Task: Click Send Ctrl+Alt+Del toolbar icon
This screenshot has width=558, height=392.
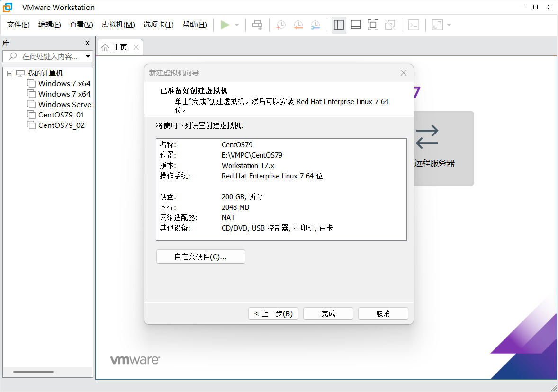Action: click(257, 25)
